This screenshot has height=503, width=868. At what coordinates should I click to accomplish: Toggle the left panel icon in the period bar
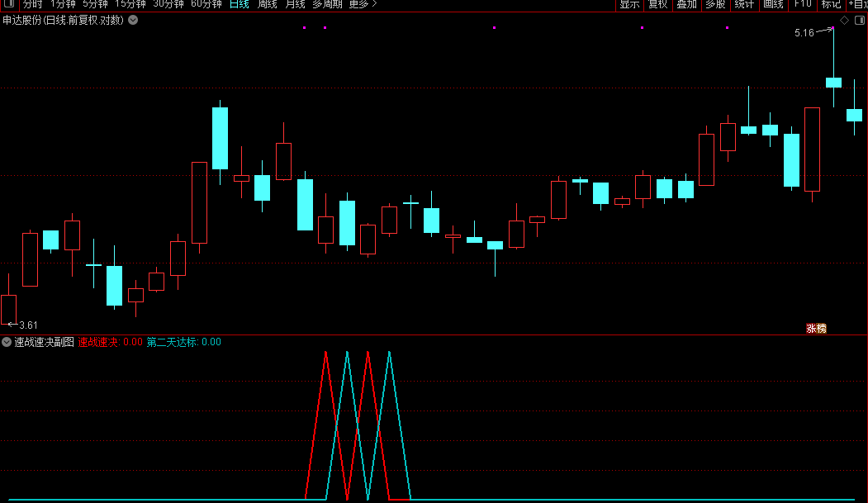point(9,4)
